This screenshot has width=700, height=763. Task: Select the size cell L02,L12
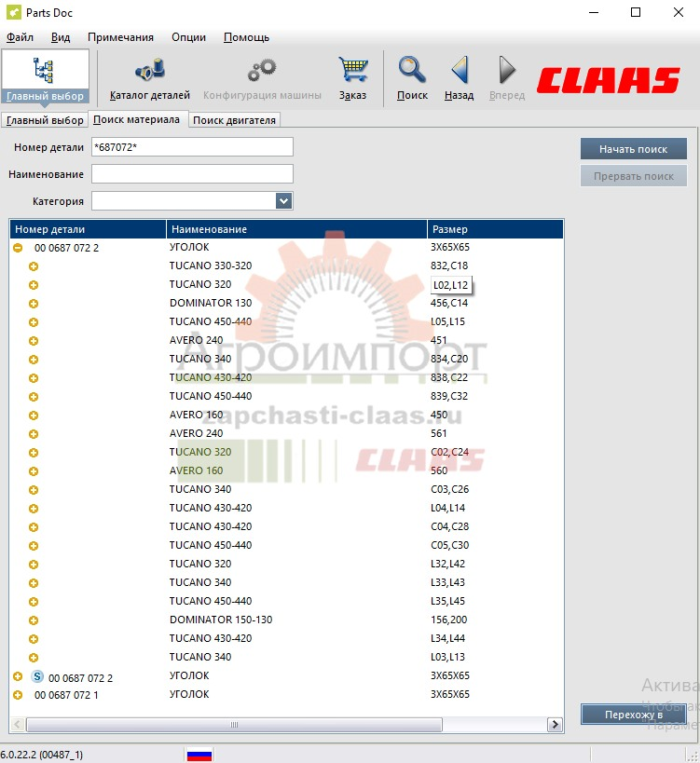[x=451, y=285]
